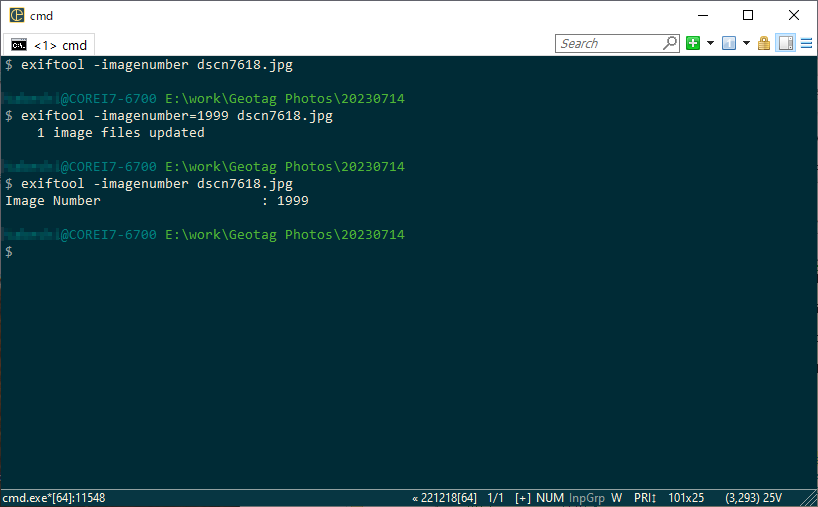
Task: Click cmd.exe*[64]:11548 in status bar
Action: click(x=54, y=498)
